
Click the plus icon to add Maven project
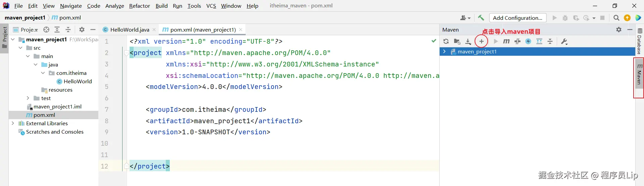(481, 41)
